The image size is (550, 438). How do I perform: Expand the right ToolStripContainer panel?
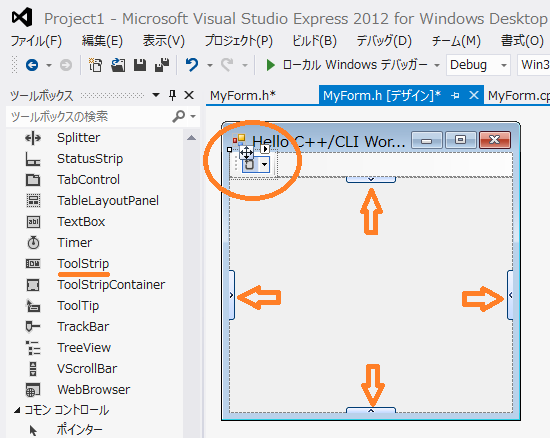tap(510, 295)
